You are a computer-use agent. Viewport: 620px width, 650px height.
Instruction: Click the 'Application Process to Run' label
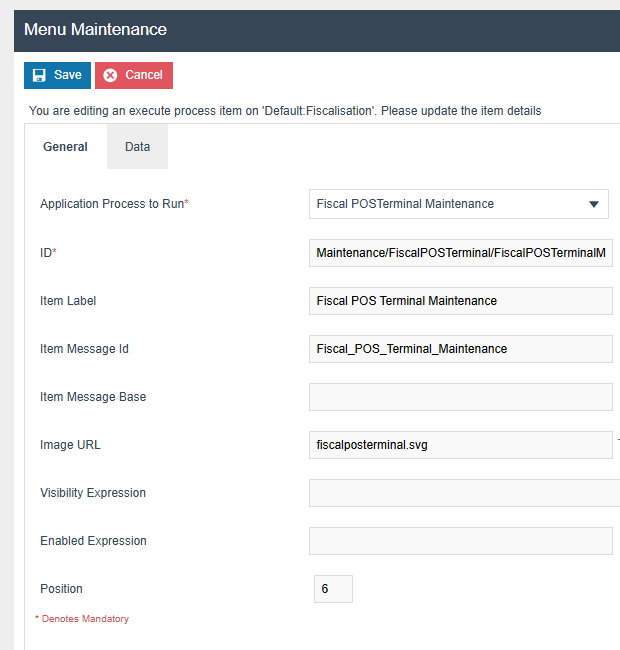point(114,204)
